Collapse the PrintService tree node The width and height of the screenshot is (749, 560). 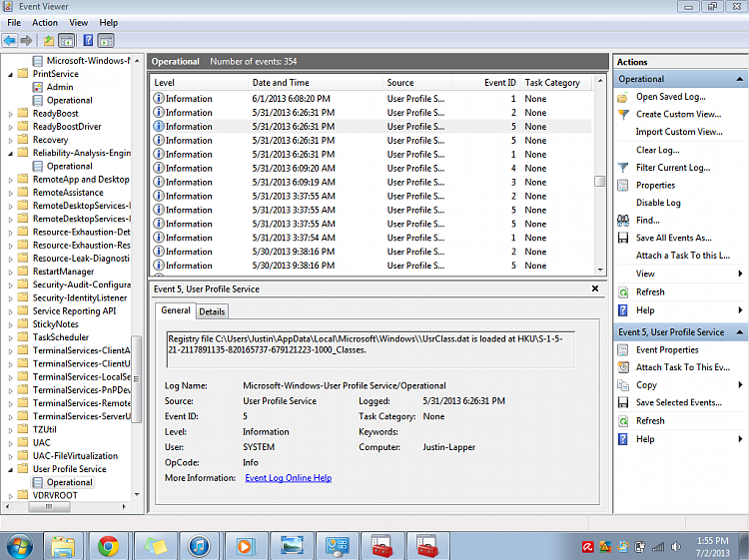pyautogui.click(x=11, y=75)
